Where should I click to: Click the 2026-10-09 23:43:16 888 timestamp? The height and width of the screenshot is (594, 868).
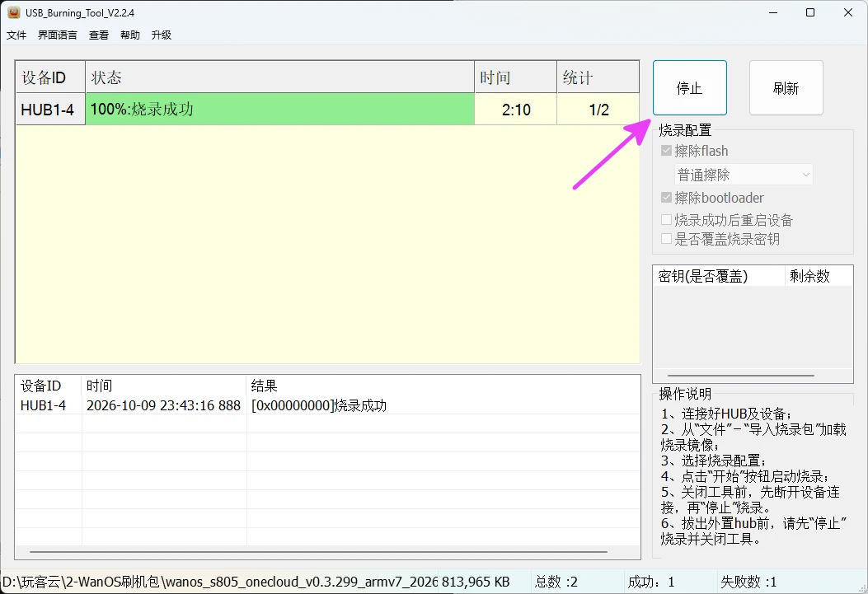163,405
